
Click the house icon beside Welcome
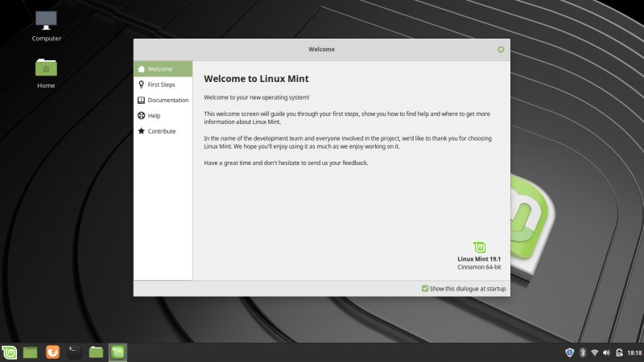coord(142,69)
